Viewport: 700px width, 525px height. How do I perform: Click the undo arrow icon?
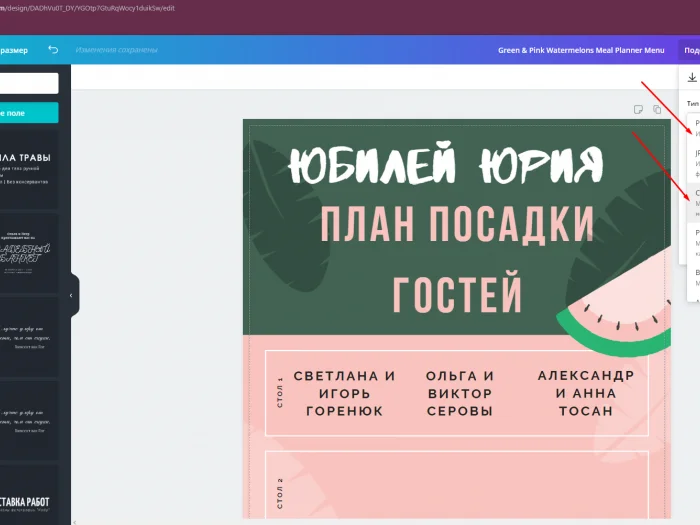(53, 50)
